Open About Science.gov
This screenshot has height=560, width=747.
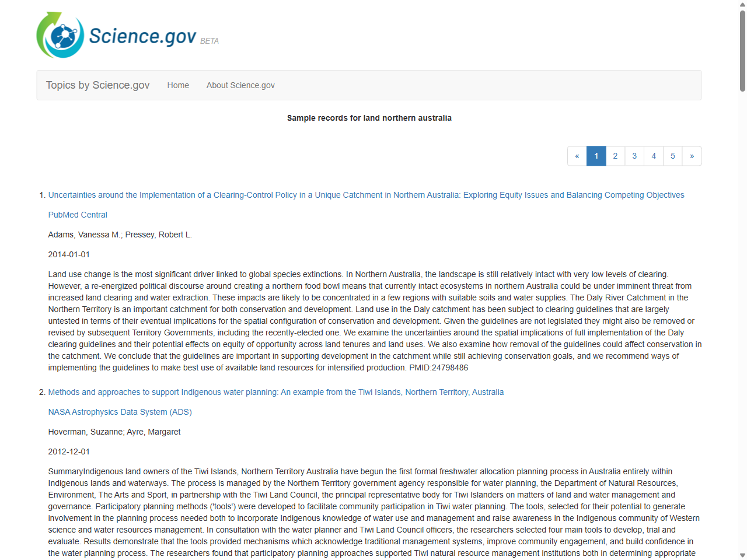tap(240, 85)
